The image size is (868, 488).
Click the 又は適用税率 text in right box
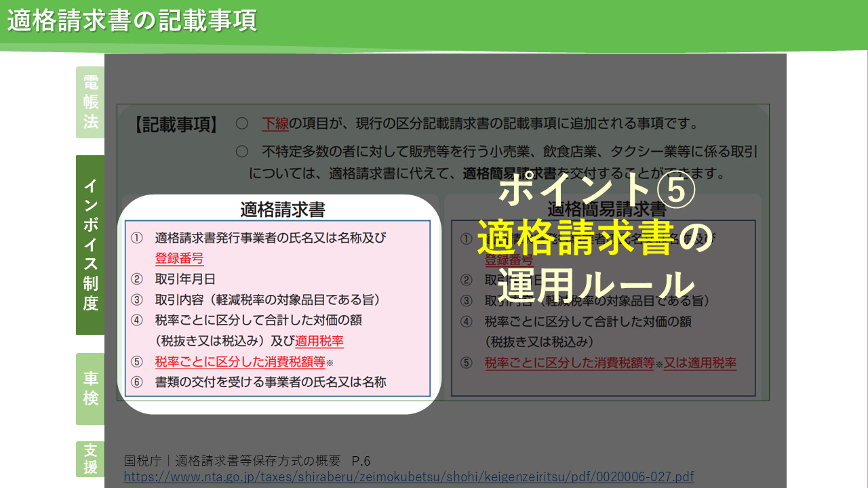tap(700, 363)
